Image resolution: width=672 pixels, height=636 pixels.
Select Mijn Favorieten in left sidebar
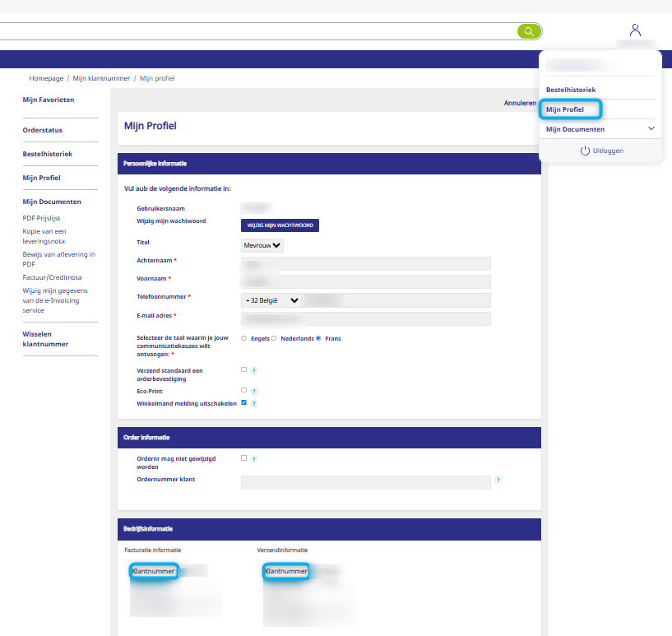tap(49, 100)
